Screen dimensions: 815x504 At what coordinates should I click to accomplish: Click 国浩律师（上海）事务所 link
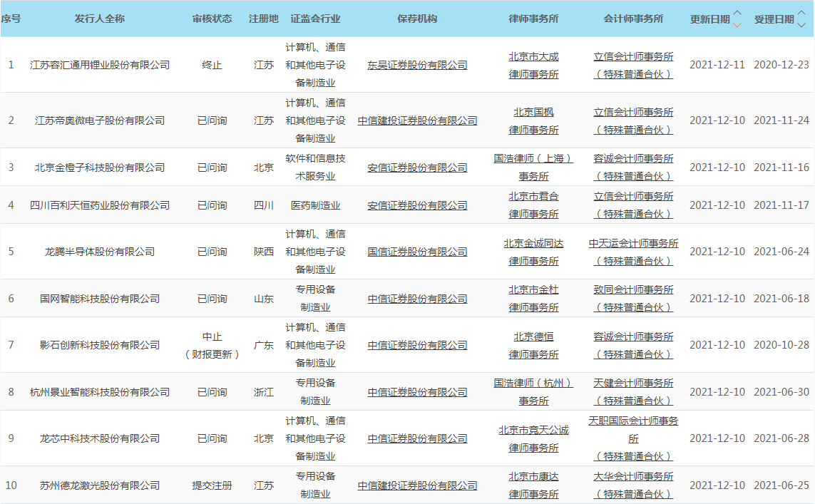tap(533, 167)
